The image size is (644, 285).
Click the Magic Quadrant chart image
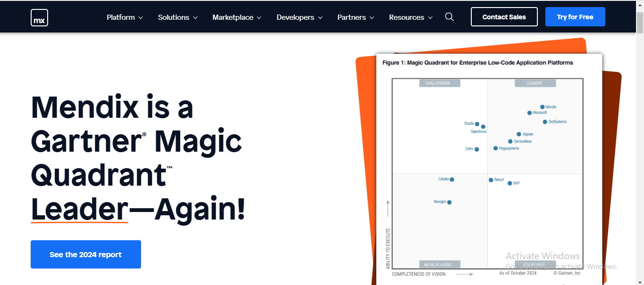[489, 170]
